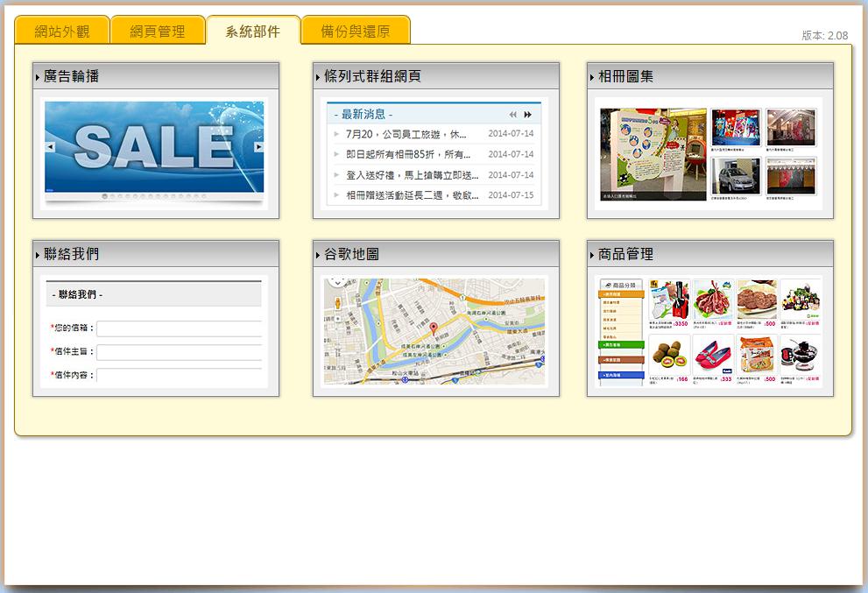The width and height of the screenshot is (868, 593).
Task: Click the 您的信箱 input field
Action: [180, 328]
